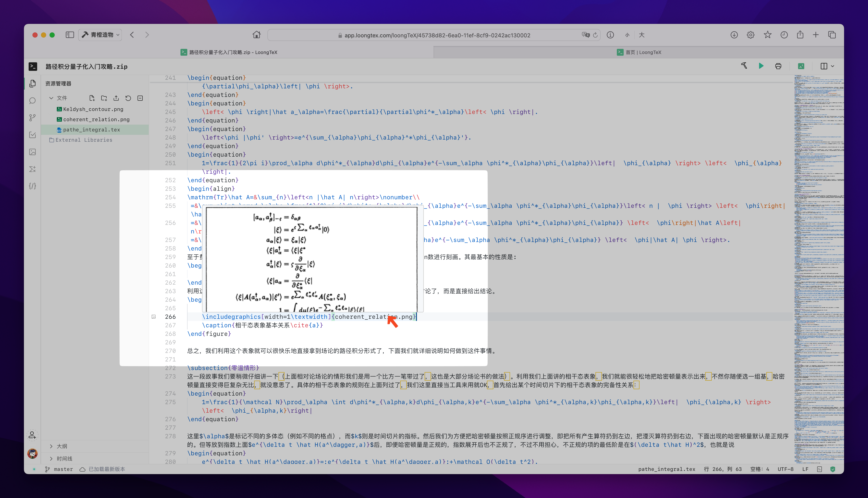Screen dimensions: 868x498
Task: Click the new file icon in explorer
Action: coord(92,98)
